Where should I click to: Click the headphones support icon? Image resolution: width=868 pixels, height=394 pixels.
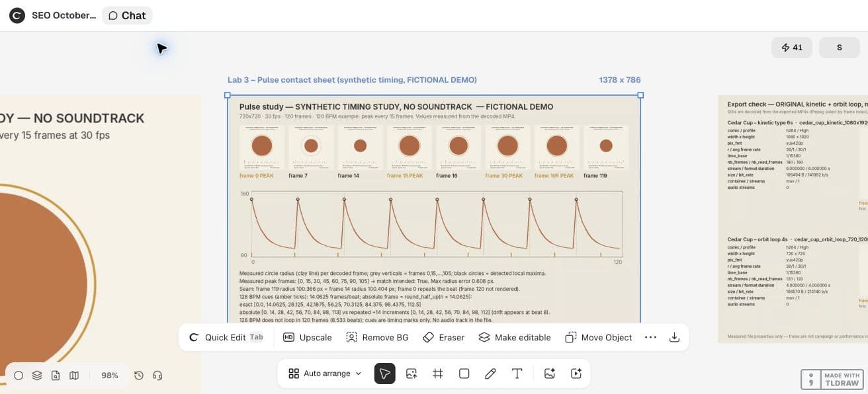click(x=157, y=375)
